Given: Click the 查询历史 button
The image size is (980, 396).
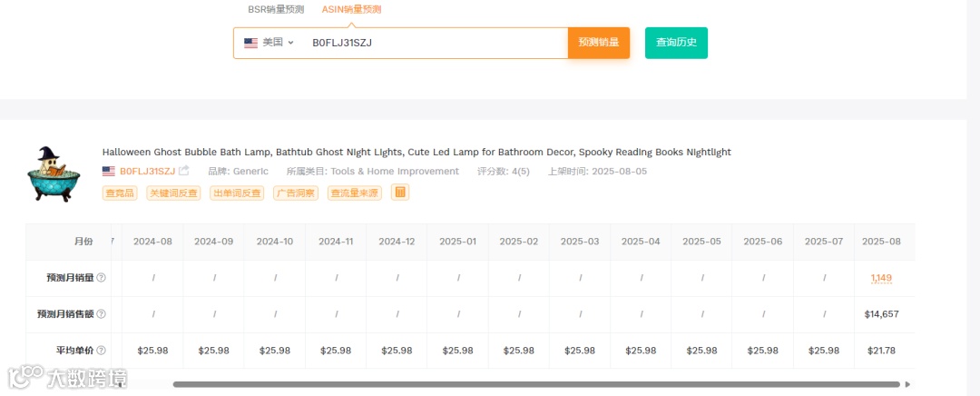Looking at the screenshot, I should [676, 43].
